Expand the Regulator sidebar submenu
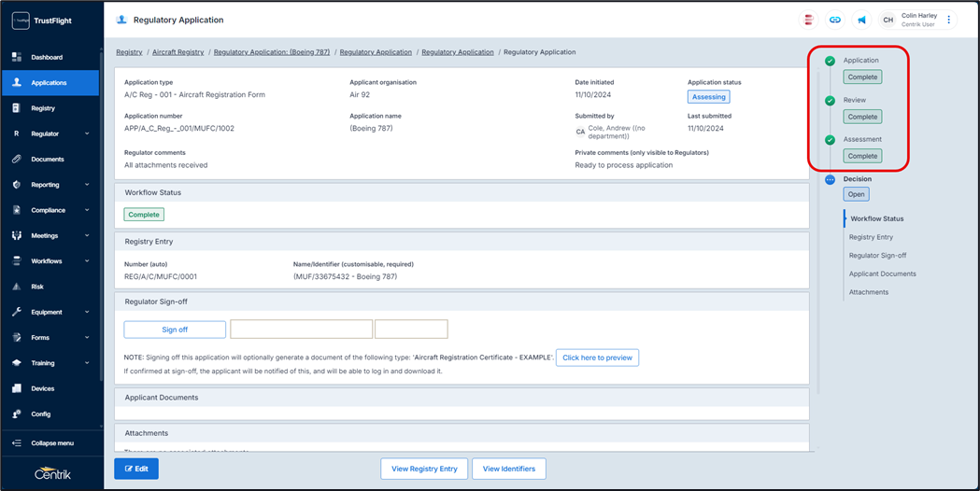 [87, 133]
